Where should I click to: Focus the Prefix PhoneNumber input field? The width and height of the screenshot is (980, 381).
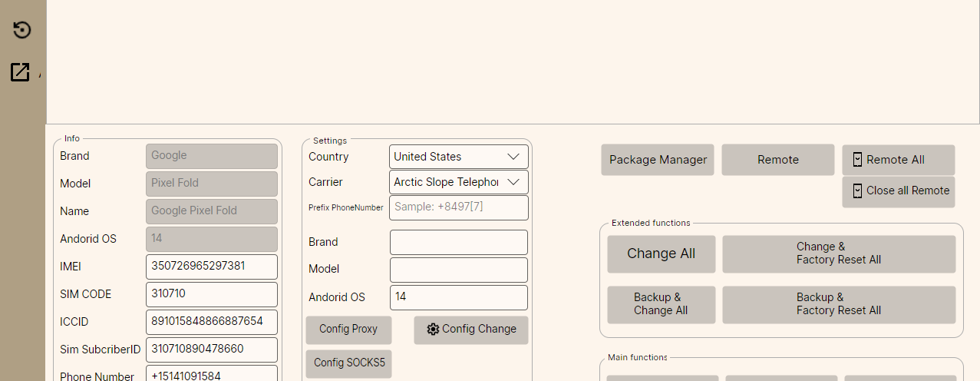coord(459,207)
